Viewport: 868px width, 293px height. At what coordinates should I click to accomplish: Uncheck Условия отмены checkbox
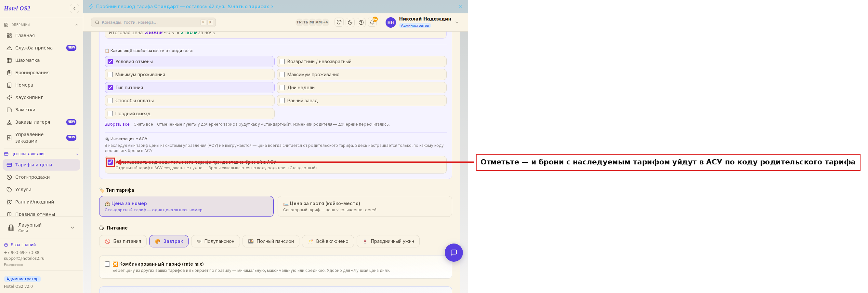tap(110, 62)
